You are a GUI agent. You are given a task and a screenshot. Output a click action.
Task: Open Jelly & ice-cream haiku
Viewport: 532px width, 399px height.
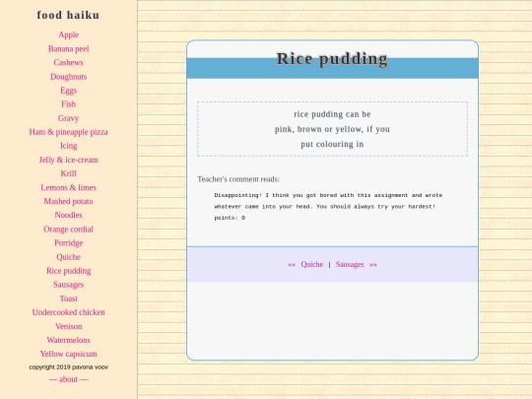(69, 160)
